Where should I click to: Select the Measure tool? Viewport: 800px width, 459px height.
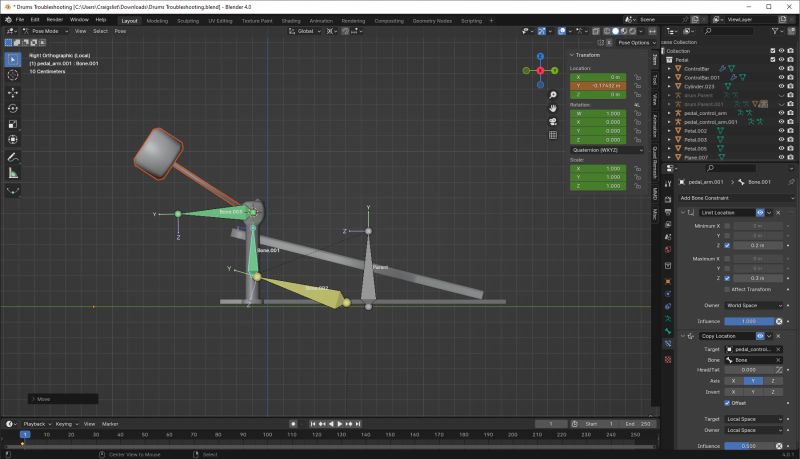coord(13,173)
